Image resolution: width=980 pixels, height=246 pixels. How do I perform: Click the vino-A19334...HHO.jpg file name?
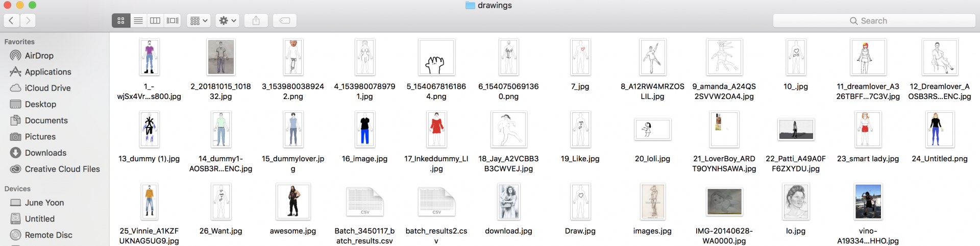(x=868, y=236)
